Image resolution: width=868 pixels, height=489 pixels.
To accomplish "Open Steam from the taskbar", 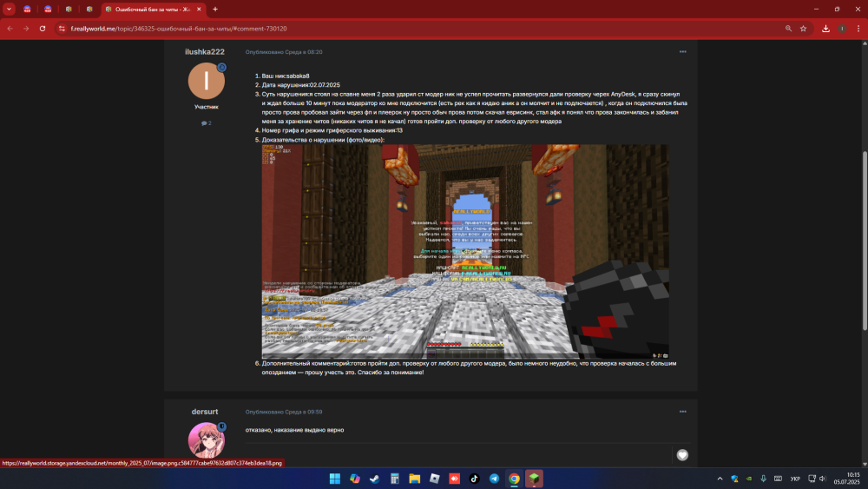I will pyautogui.click(x=375, y=479).
